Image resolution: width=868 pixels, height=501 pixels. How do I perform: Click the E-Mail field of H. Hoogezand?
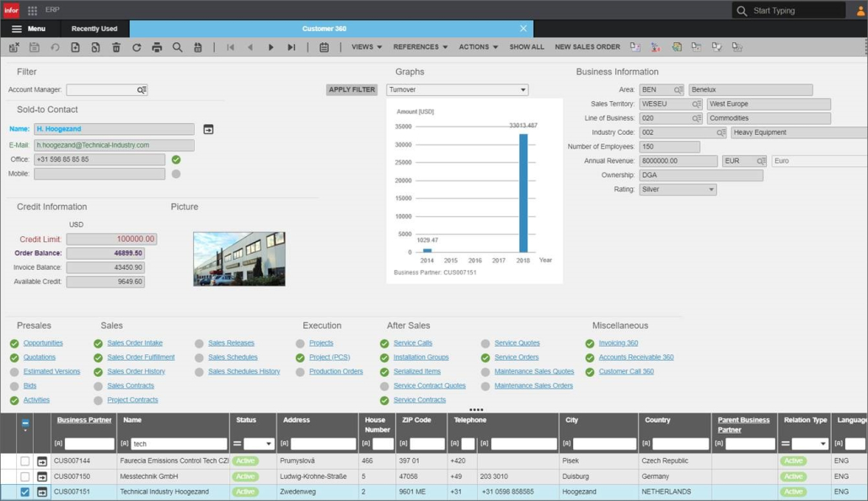[x=114, y=145]
